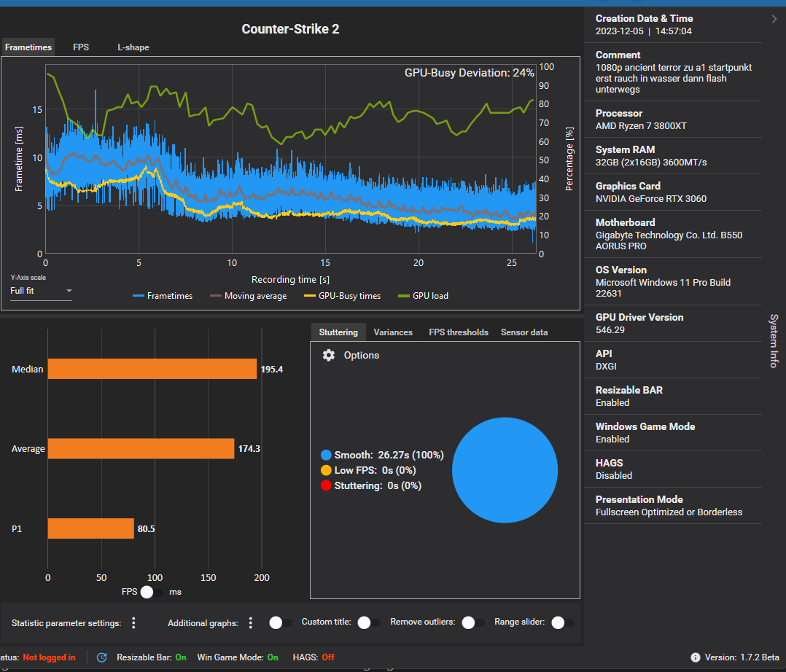Image resolution: width=786 pixels, height=672 pixels.
Task: Click the Average orange bar
Action: tap(141, 448)
